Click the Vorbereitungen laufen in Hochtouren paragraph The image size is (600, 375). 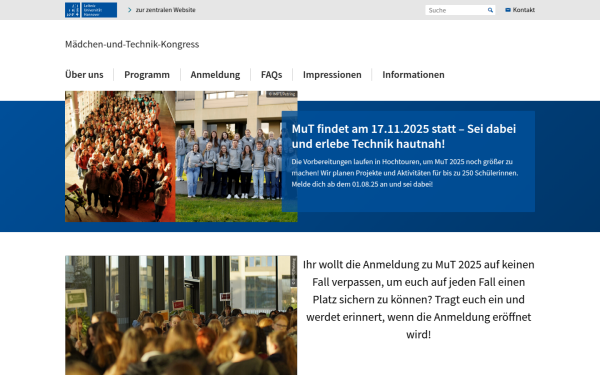pos(405,173)
